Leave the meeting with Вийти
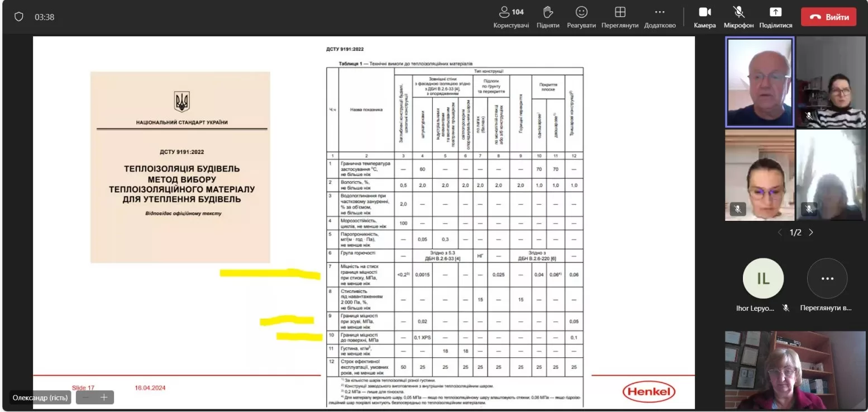The height and width of the screenshot is (412, 868). (828, 17)
